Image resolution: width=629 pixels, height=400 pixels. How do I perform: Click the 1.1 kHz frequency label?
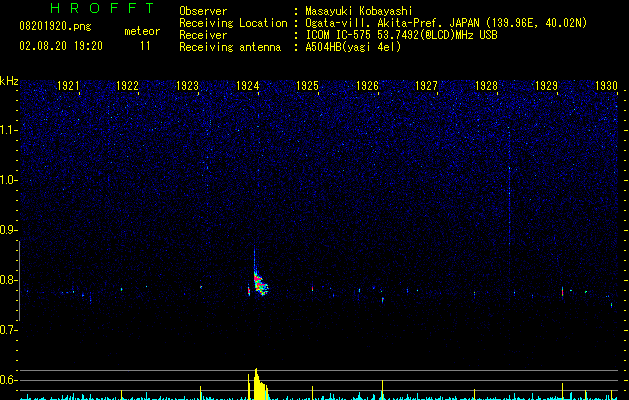pos(9,130)
